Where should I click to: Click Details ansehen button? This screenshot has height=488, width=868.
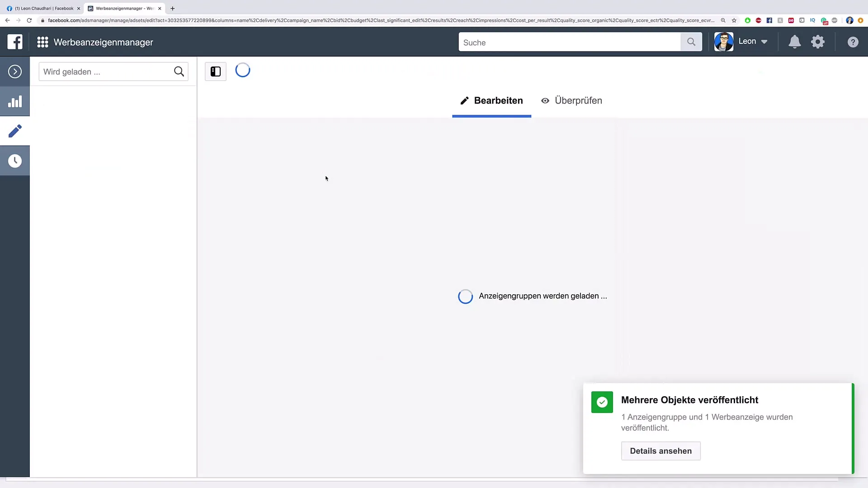coord(660,451)
